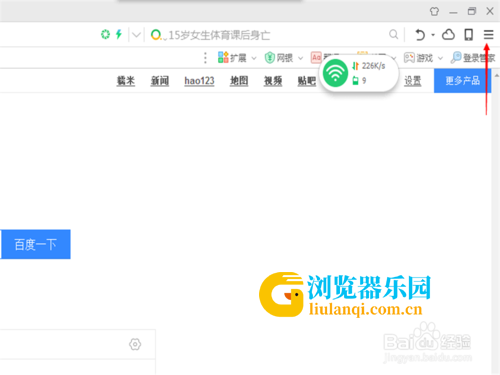Click the translate Aa icon
Image resolution: width=500 pixels, height=375 pixels.
316,58
